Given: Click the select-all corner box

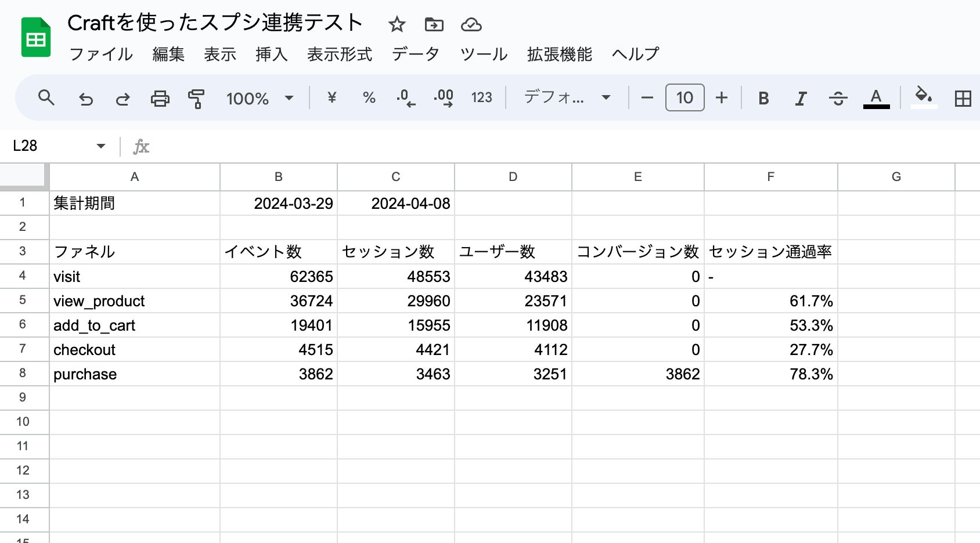Looking at the screenshot, I should 23,176.
